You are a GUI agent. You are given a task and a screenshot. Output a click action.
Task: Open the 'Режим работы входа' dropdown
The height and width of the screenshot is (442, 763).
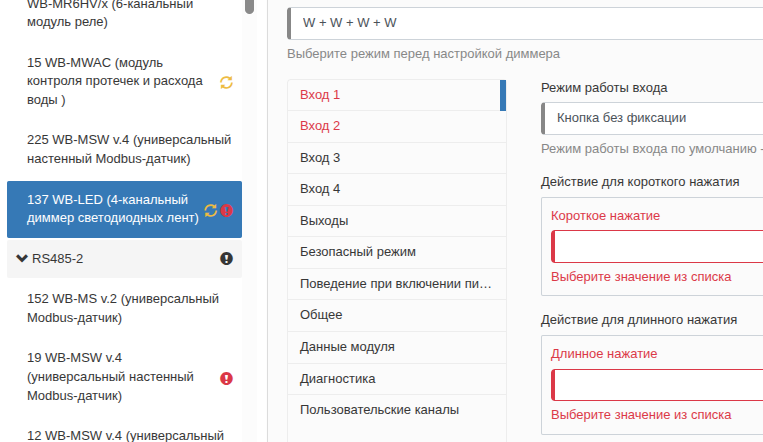(x=651, y=118)
